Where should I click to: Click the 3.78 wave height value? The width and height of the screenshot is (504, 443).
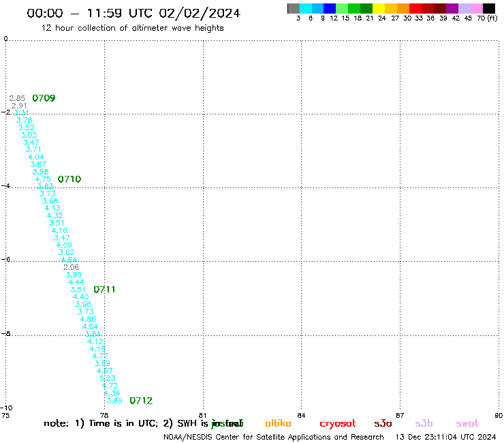click(24, 120)
